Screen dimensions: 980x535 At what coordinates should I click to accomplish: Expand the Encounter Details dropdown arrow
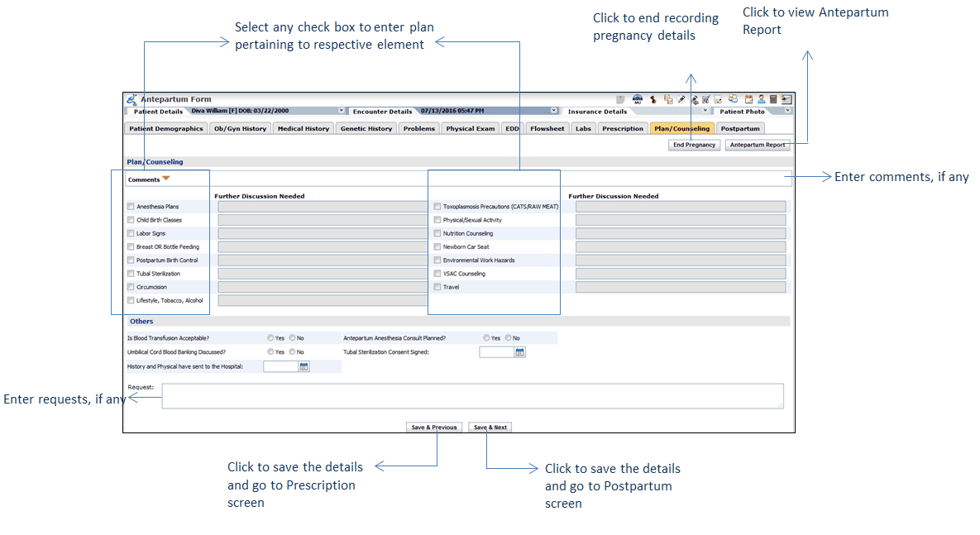point(554,111)
